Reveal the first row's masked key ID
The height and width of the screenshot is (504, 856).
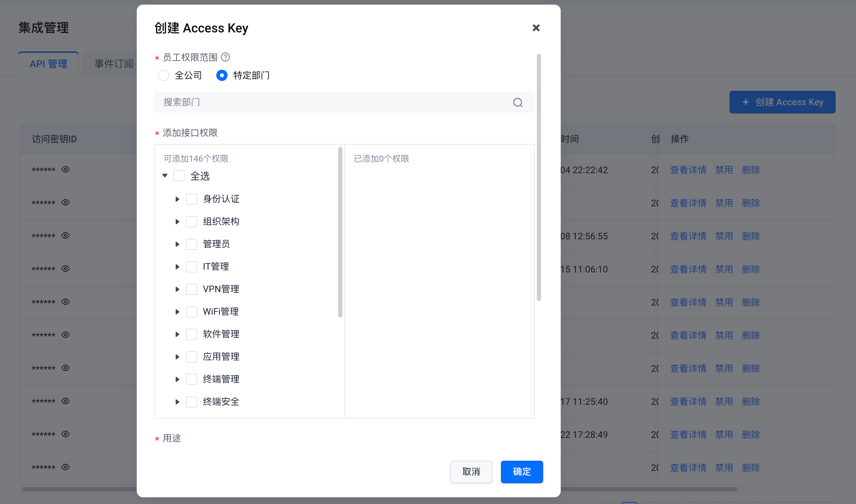pyautogui.click(x=66, y=169)
